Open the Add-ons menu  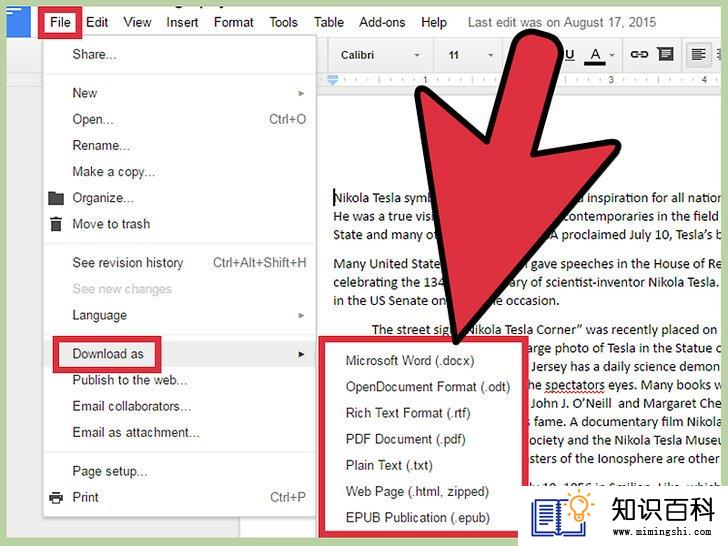382,22
